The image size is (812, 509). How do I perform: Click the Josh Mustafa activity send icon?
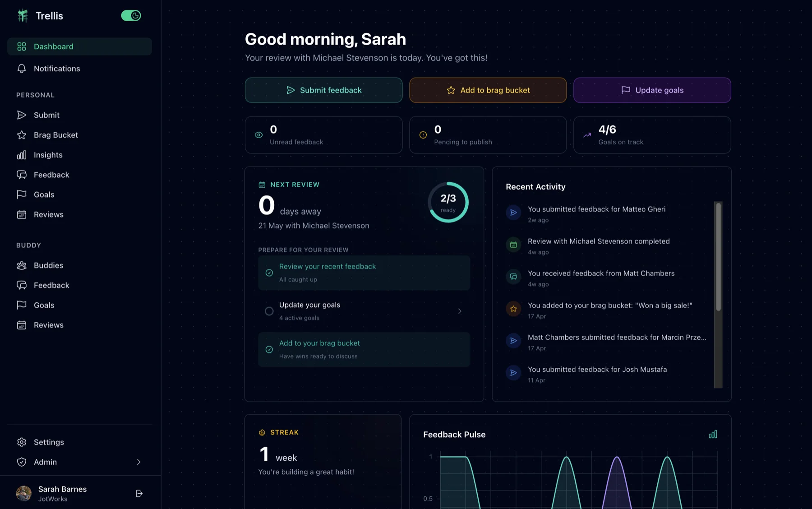tap(513, 373)
